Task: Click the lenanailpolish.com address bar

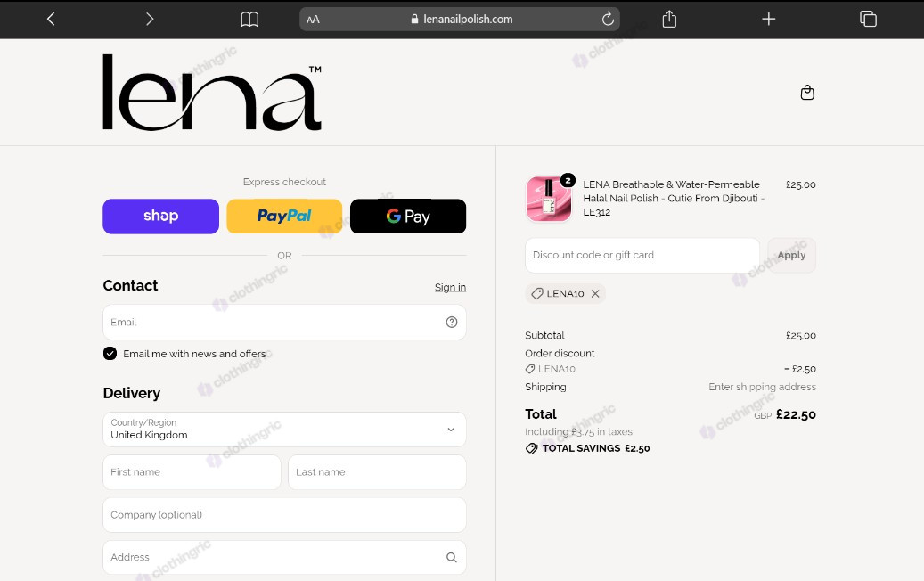Action: [x=460, y=20]
